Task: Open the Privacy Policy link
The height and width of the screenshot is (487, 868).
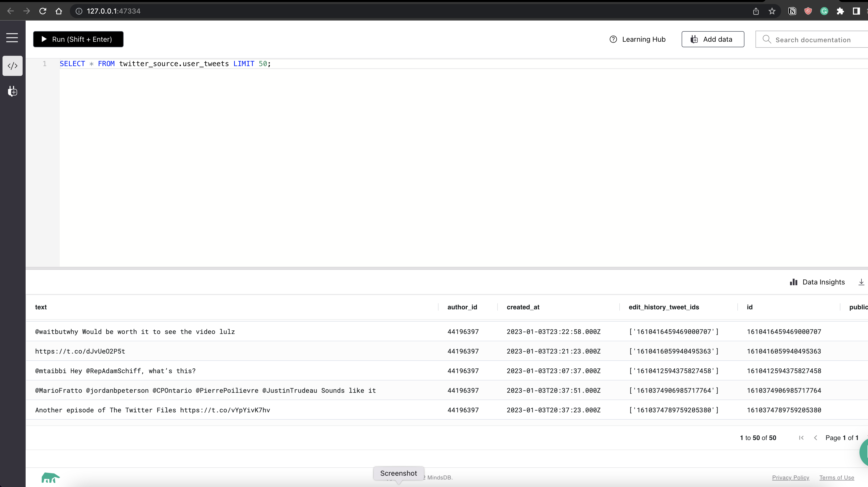Action: (790, 477)
